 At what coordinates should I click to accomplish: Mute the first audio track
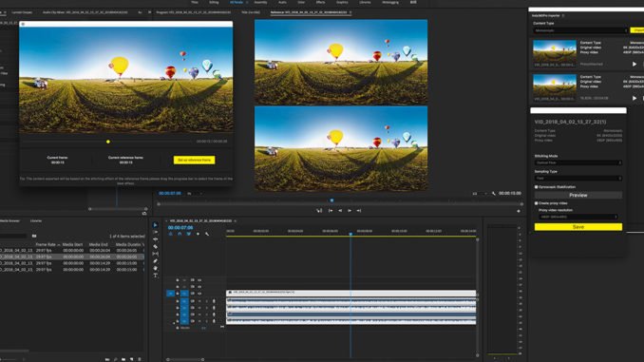point(199,301)
